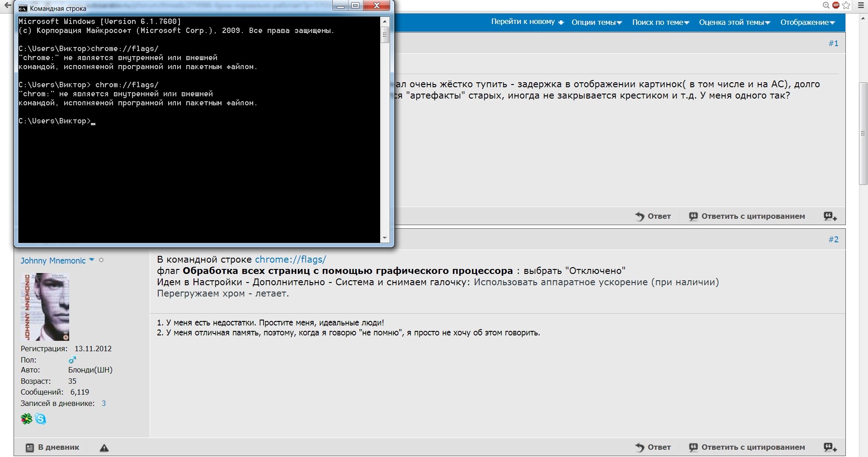Click the zoom magnifier icon in address bar

tap(826, 5)
